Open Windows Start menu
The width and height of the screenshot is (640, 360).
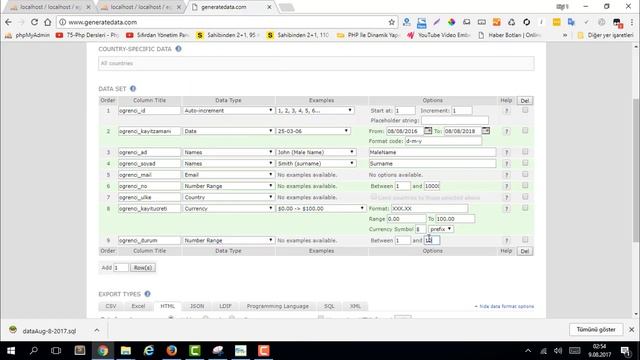(x=11, y=351)
